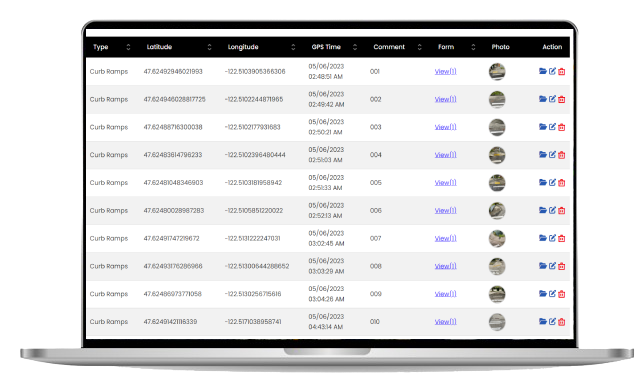Open photo thumbnail in comment 005 row

pyautogui.click(x=497, y=182)
